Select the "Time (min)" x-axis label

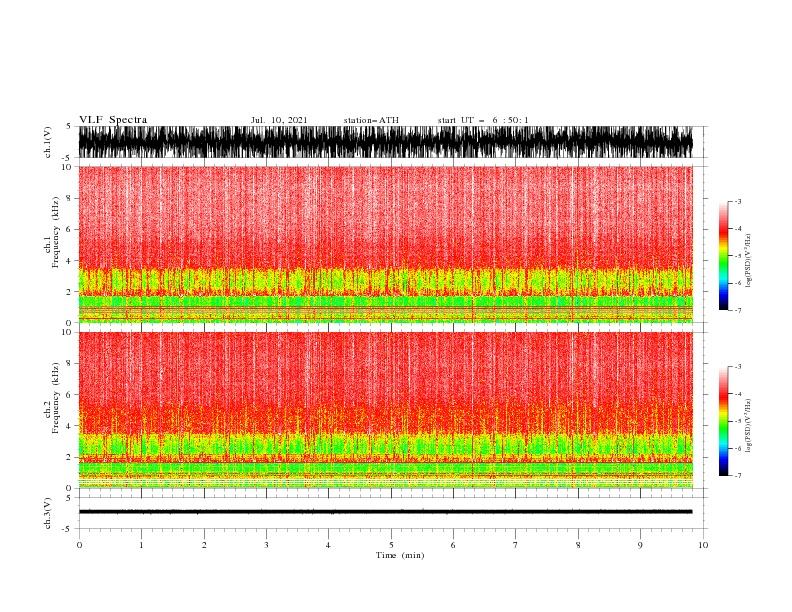pyautogui.click(x=400, y=555)
